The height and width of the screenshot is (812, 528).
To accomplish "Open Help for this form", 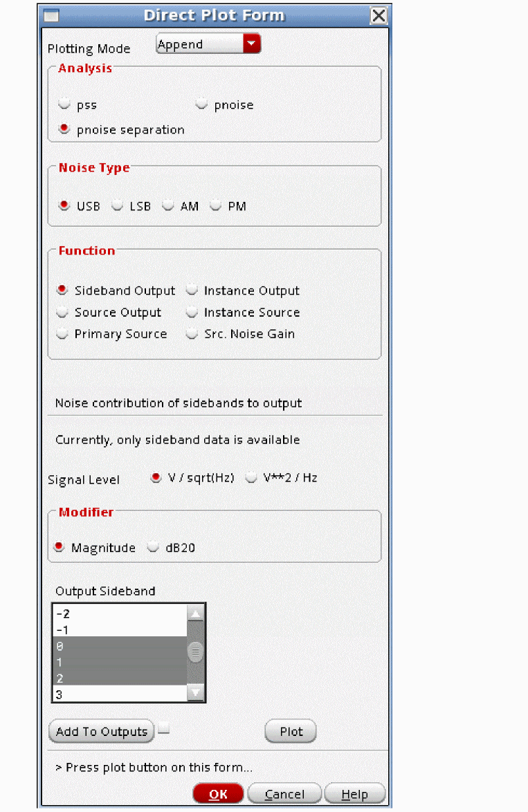I will (355, 794).
